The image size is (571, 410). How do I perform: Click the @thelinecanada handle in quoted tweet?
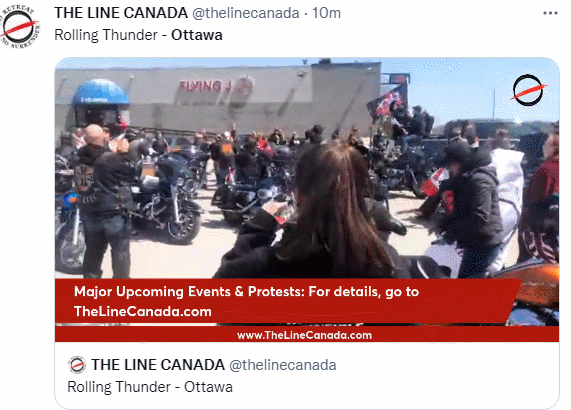[283, 365]
